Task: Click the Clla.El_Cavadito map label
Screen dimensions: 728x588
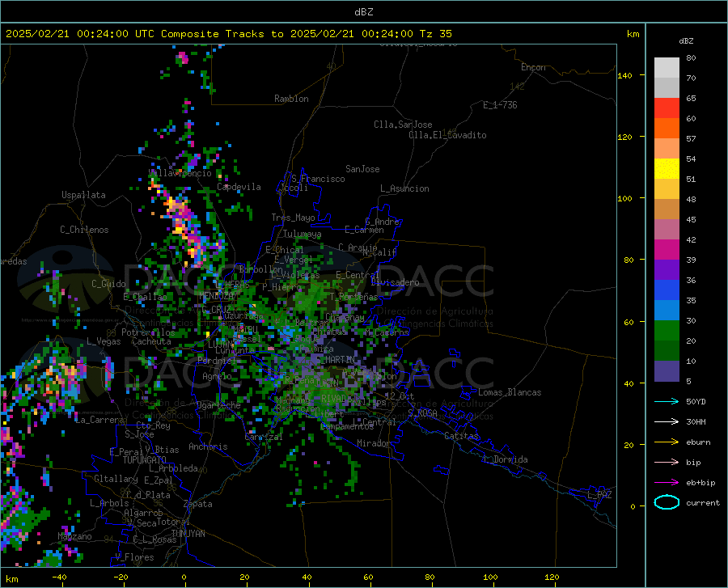Action: coord(447,135)
